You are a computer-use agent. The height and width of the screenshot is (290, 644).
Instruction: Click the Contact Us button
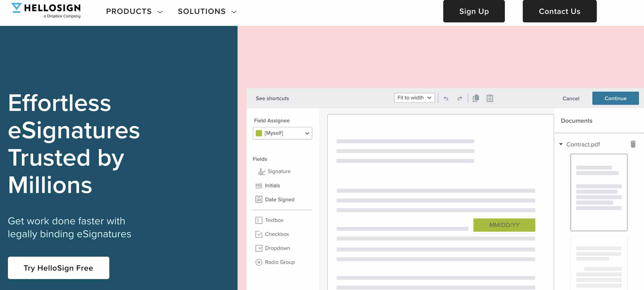(559, 11)
